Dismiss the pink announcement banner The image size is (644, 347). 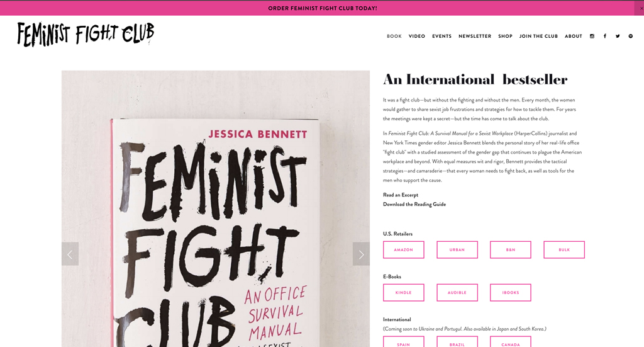pyautogui.click(x=641, y=8)
